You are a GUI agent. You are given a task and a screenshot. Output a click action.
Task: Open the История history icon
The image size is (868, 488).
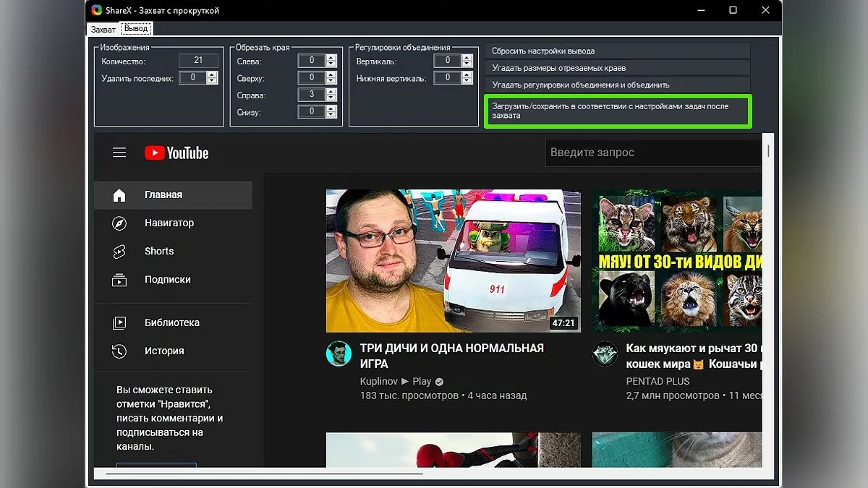coord(119,351)
